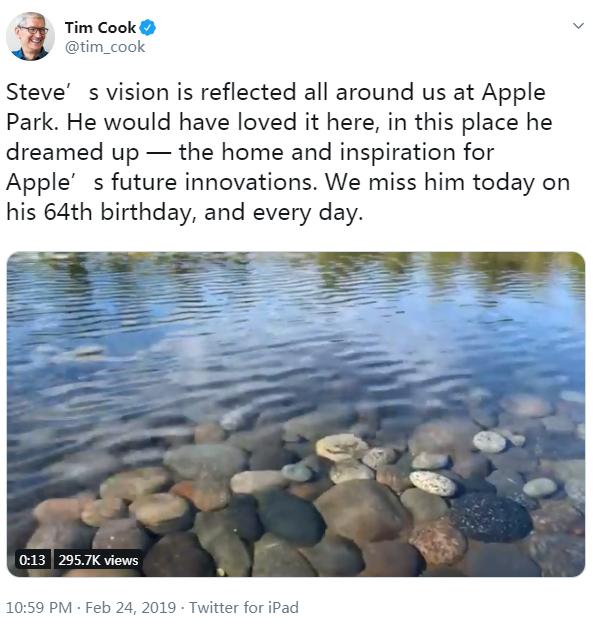The height and width of the screenshot is (625, 593).
Task: Visit the @tim_cook handle link
Action: (x=105, y=47)
